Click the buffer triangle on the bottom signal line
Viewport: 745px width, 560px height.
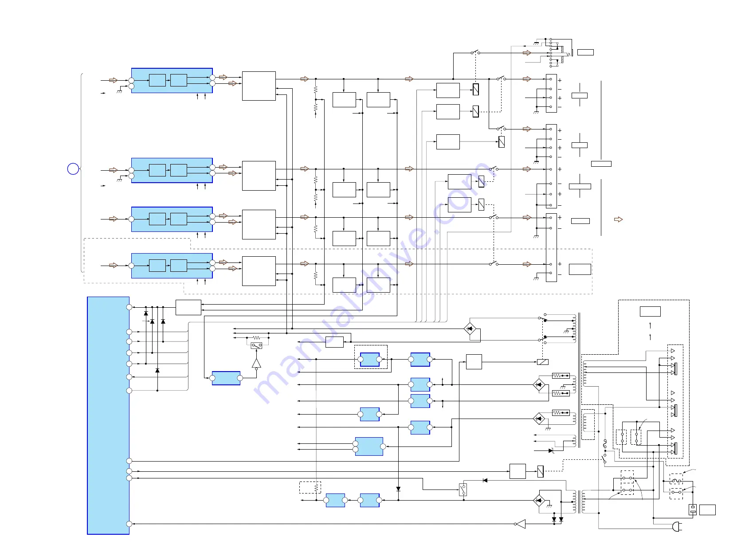pyautogui.click(x=520, y=524)
